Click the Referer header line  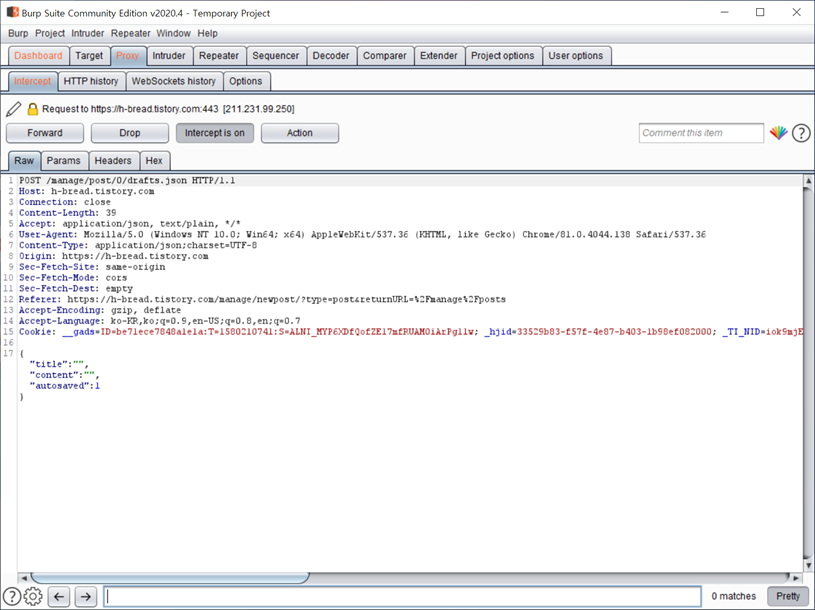coord(262,299)
